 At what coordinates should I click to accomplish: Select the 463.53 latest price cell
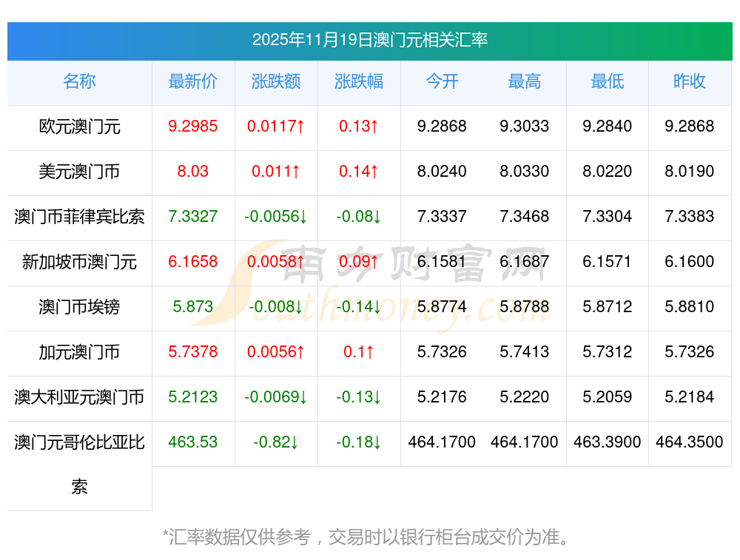click(193, 442)
